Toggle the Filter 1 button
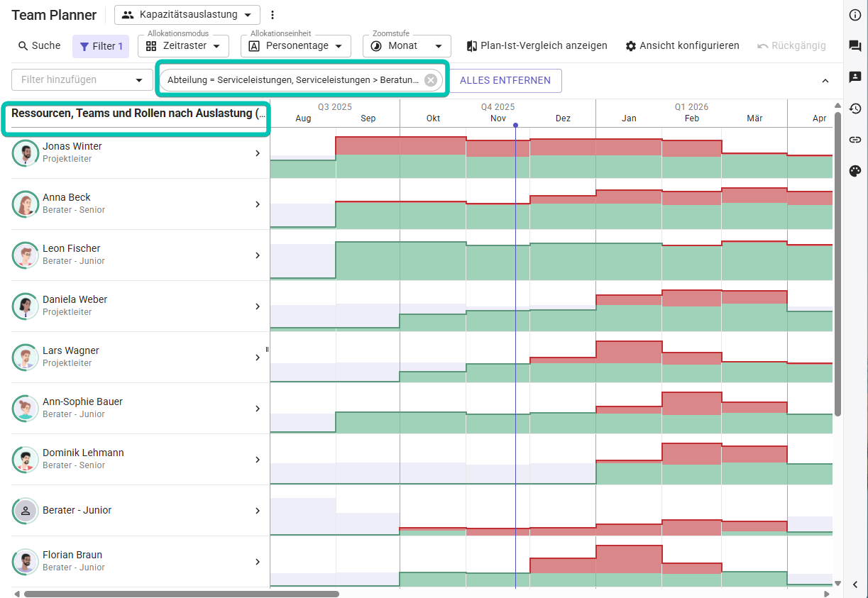 (101, 46)
